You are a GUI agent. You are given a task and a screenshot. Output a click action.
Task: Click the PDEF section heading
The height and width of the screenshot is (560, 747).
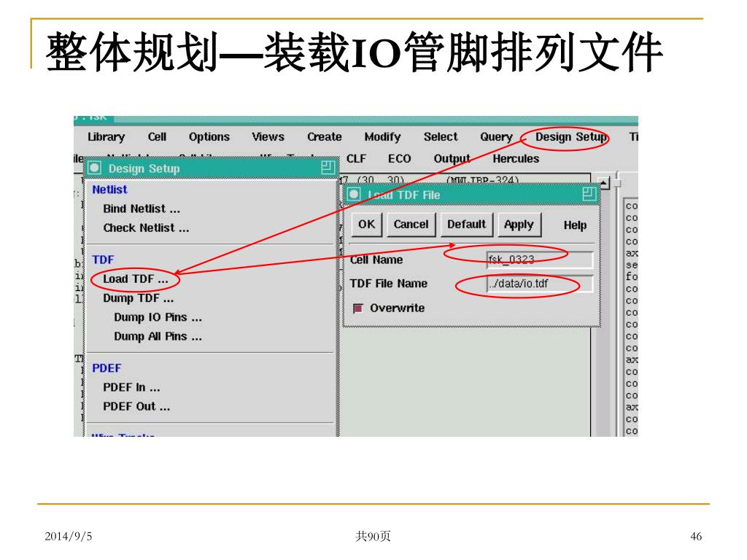pyautogui.click(x=107, y=368)
